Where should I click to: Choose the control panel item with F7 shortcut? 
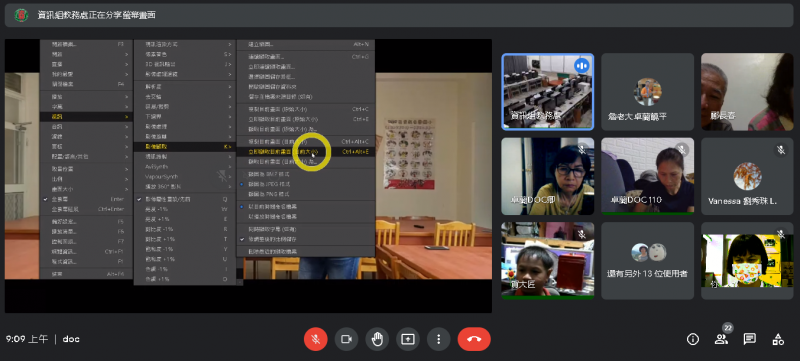click(x=86, y=241)
